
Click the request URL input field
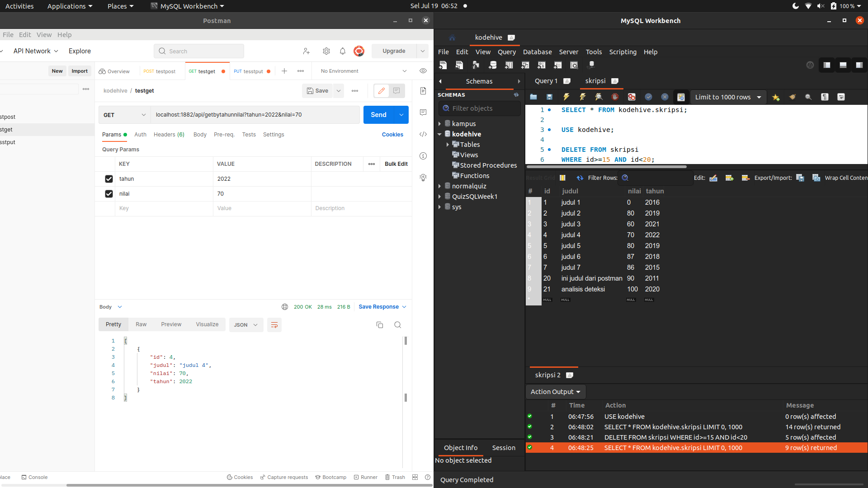[255, 115]
